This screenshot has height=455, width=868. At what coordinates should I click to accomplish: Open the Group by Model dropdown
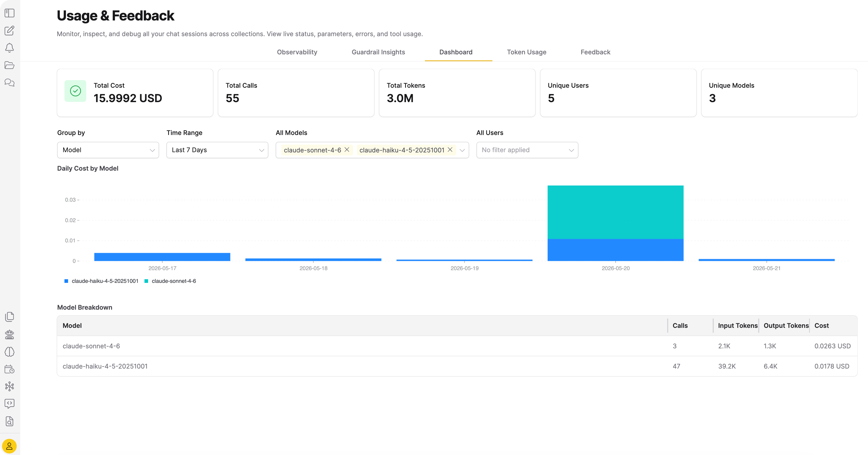coord(108,150)
